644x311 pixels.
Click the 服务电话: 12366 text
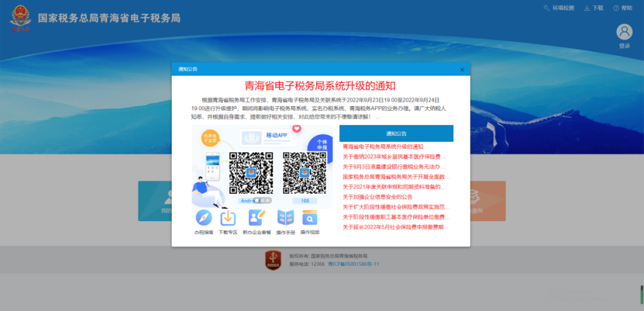307,264
